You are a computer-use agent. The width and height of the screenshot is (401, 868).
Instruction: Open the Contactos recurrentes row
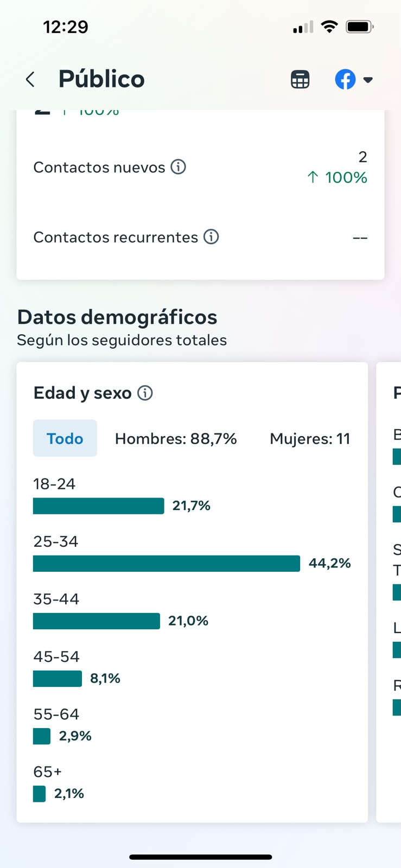tap(200, 237)
